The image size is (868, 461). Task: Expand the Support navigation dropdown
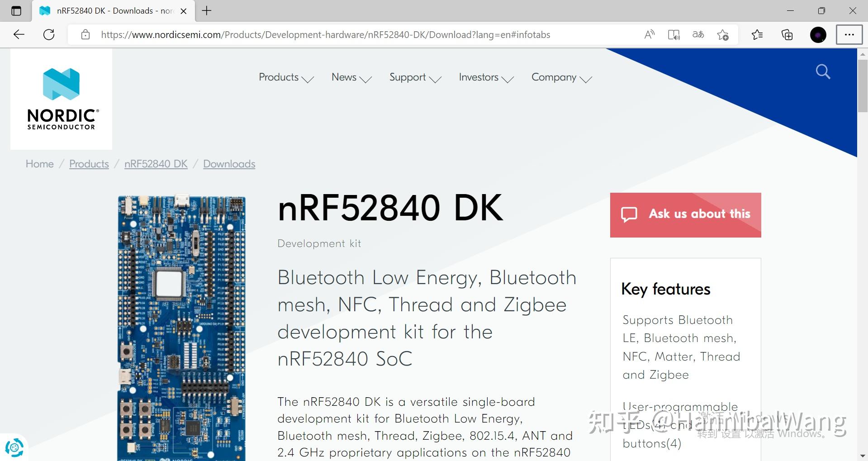407,77
